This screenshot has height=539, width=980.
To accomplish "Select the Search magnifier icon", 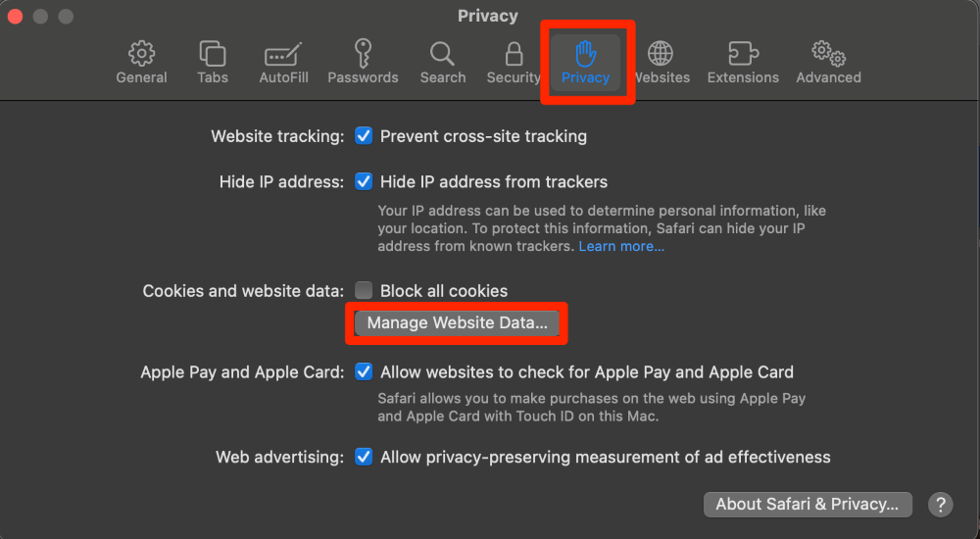I will [443, 54].
